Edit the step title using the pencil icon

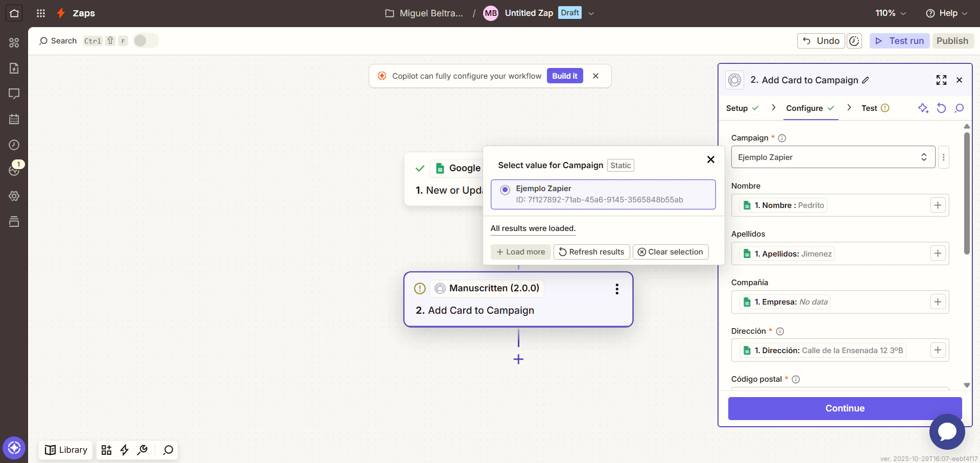866,80
